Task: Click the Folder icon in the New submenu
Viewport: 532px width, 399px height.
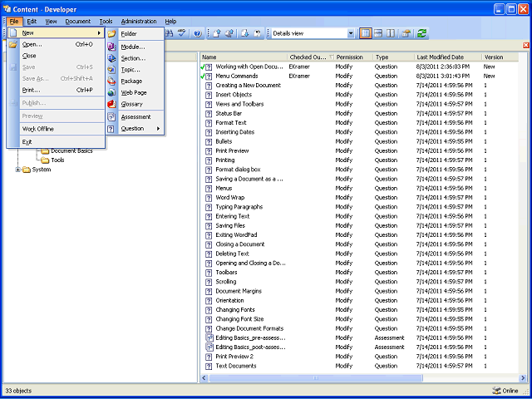Action: point(111,33)
